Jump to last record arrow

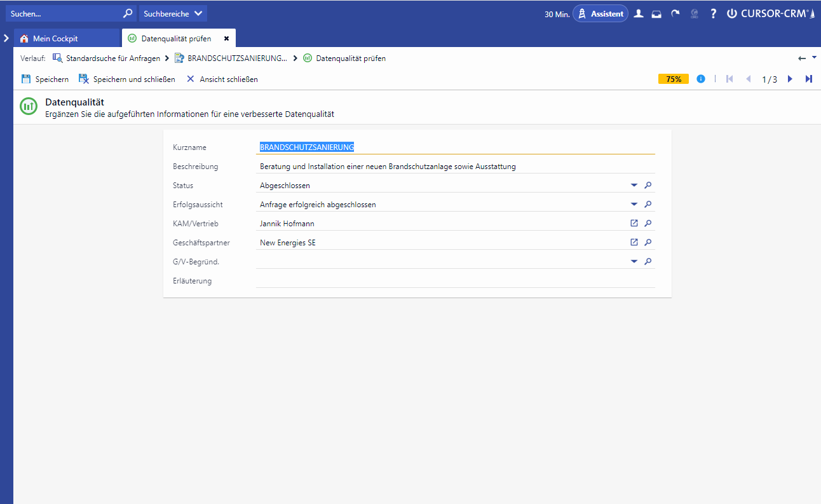(808, 79)
